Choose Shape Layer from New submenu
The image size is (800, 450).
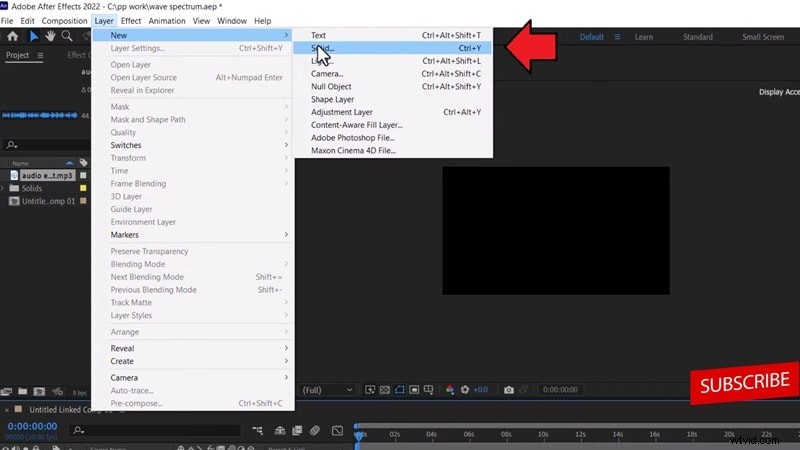pos(393,99)
